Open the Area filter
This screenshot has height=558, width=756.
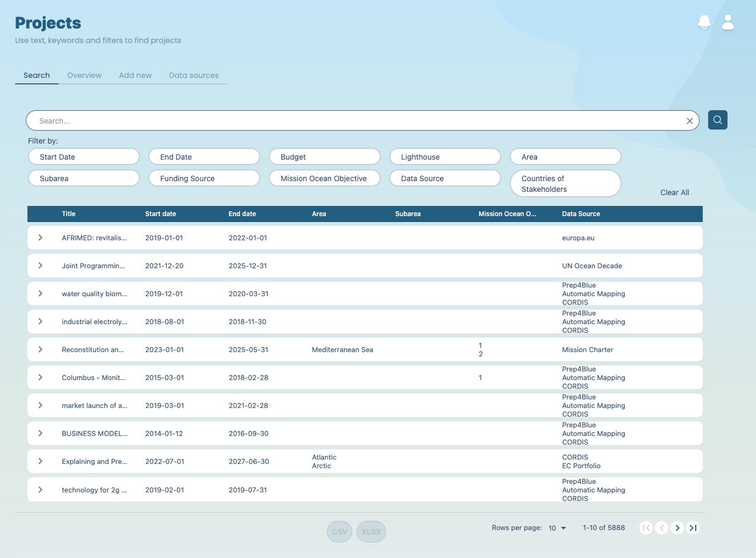pyautogui.click(x=566, y=157)
